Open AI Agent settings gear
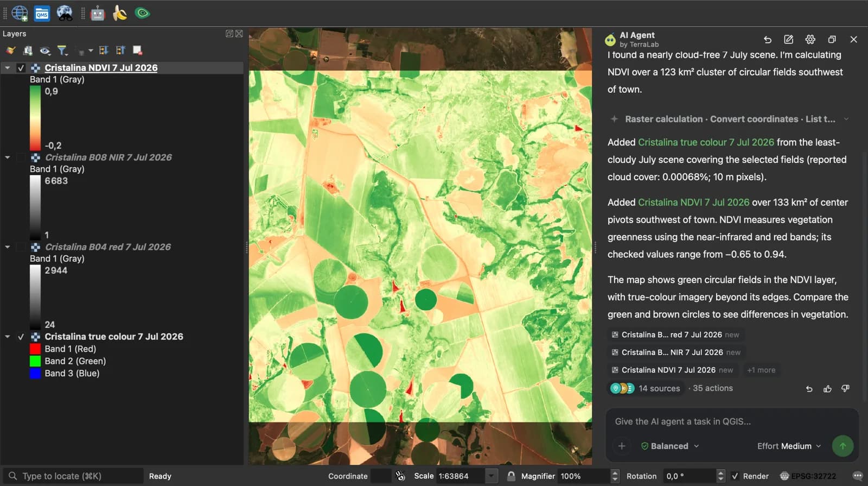 coord(810,39)
